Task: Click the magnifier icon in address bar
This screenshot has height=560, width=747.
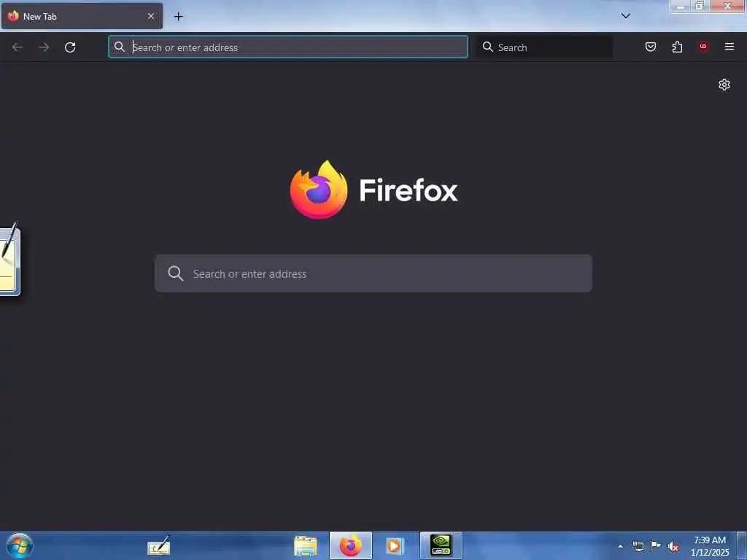Action: pos(120,47)
